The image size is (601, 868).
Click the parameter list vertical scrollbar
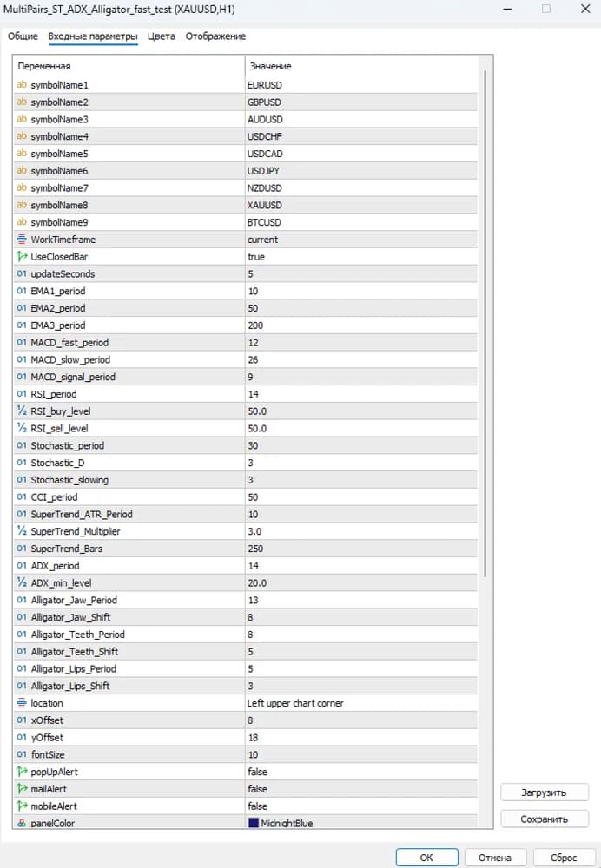485,324
